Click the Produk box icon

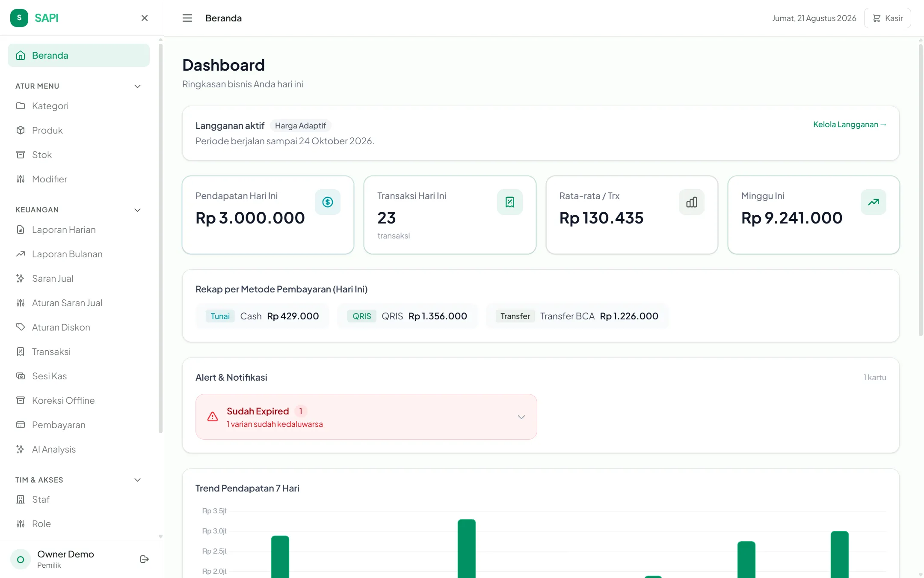[x=21, y=130]
